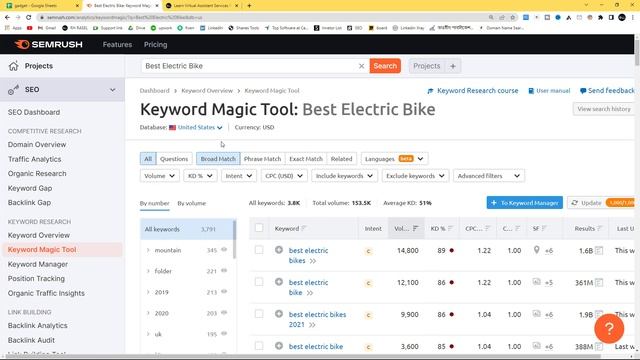Select all keywords header checkbox
The image size is (640, 360).
tap(259, 228)
